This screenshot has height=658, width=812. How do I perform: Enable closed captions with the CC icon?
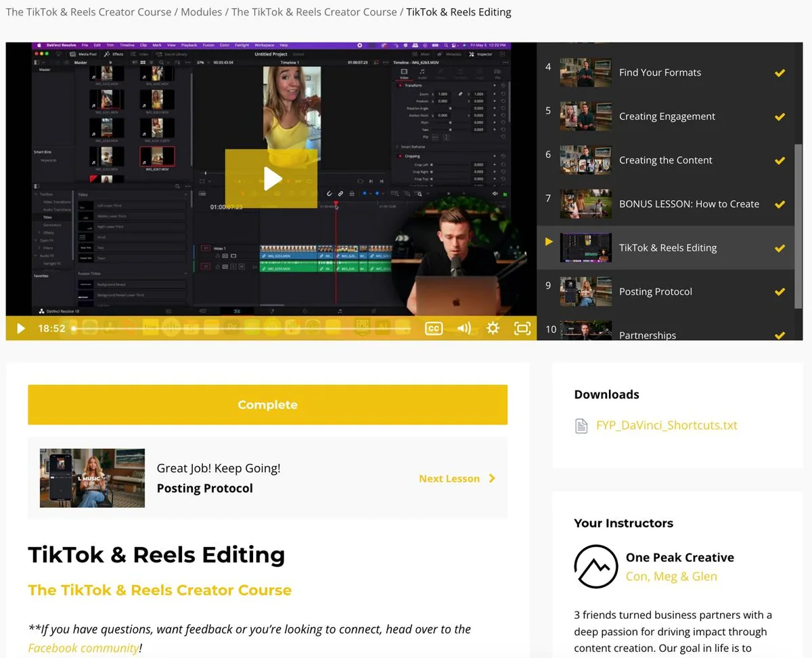(434, 328)
